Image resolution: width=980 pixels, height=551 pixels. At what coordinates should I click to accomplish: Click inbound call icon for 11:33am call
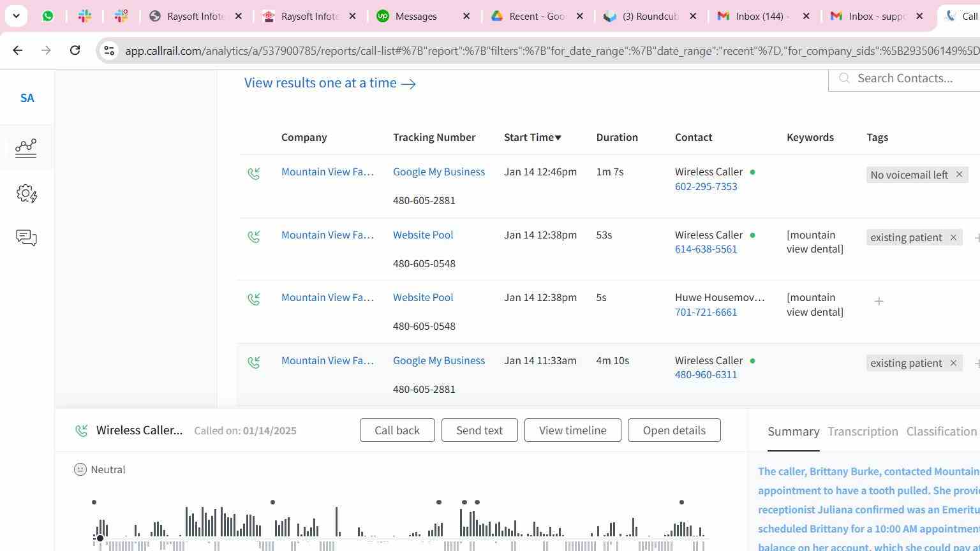[x=254, y=362]
